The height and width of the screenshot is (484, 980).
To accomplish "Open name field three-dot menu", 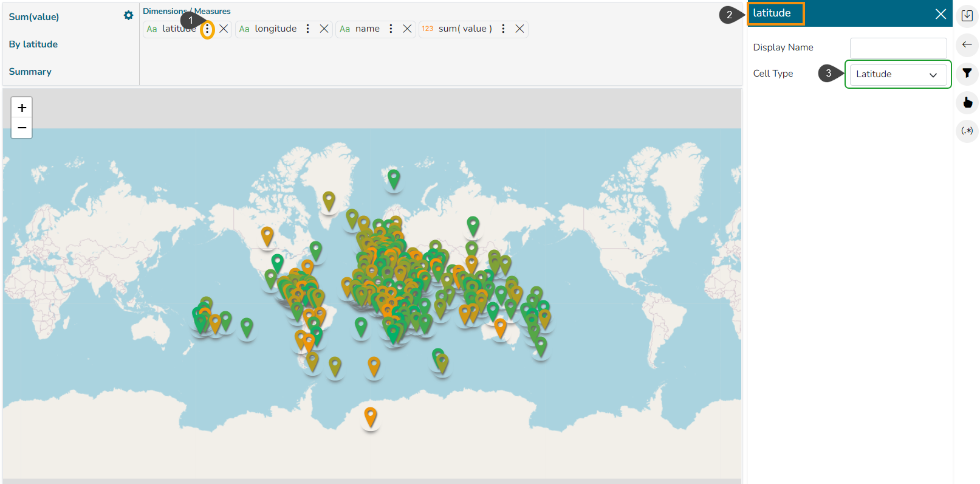I will (391, 29).
